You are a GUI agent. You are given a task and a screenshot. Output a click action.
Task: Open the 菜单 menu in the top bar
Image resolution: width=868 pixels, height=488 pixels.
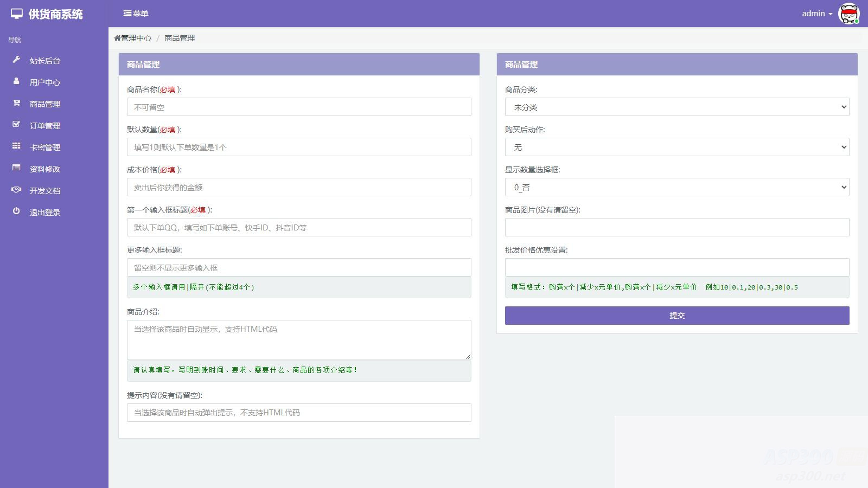tap(135, 13)
